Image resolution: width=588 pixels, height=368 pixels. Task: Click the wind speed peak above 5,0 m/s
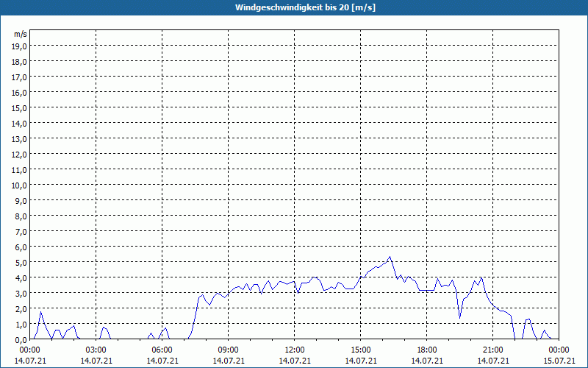[390, 257]
